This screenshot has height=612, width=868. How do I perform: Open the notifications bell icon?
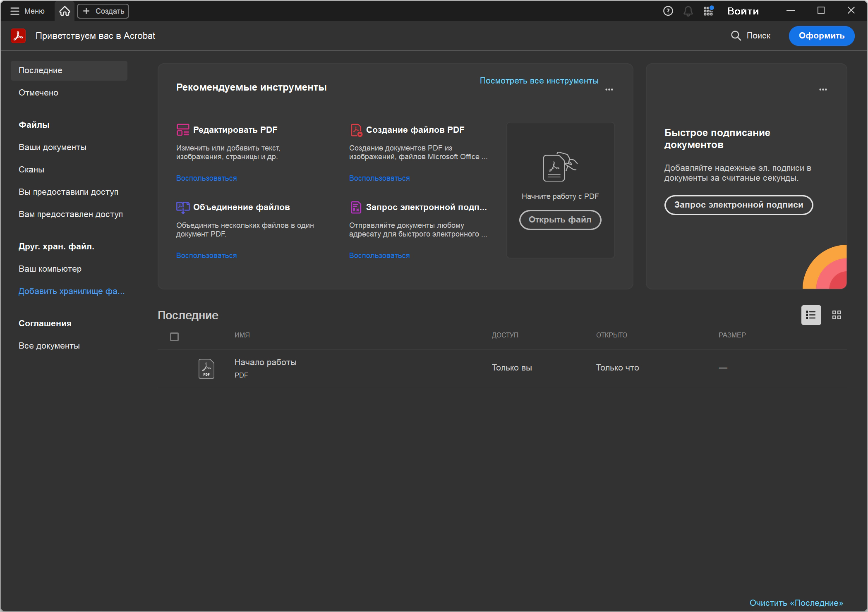pos(688,11)
